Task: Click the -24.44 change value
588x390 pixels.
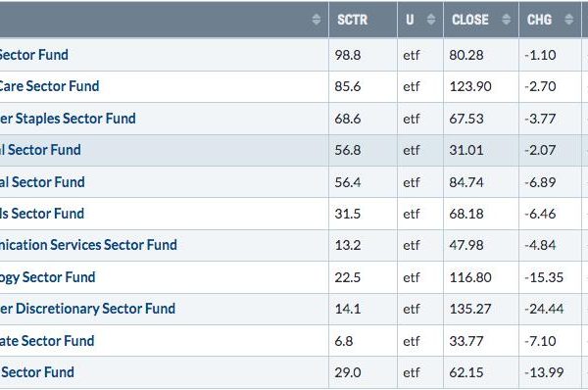Action: coord(544,309)
